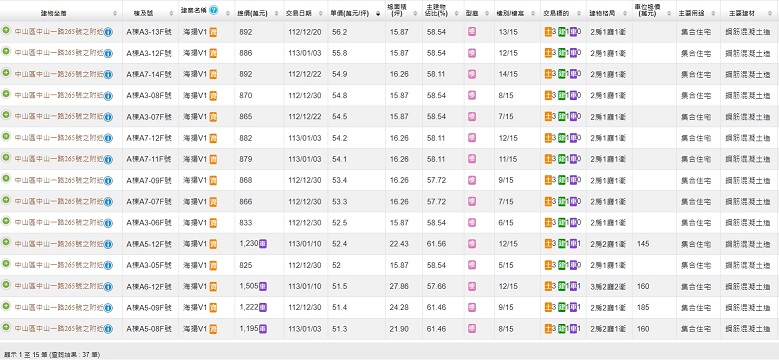Screen dimensions: 779x362
Task: Expand details of the A3-07F row
Action: pos(6,115)
